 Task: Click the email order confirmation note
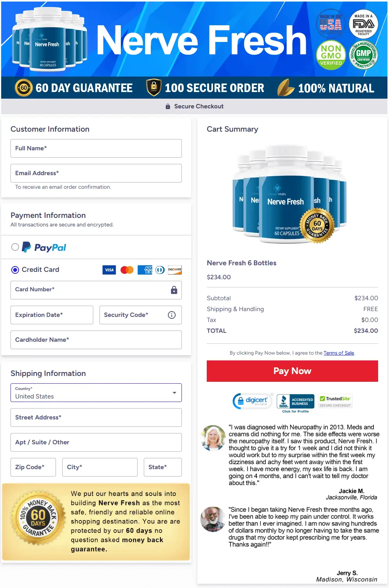(x=63, y=187)
